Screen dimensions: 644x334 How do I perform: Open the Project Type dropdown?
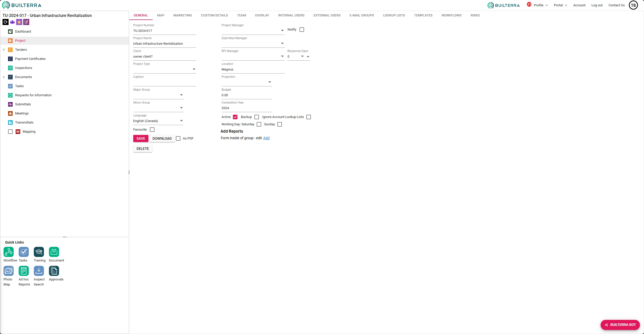(194, 69)
